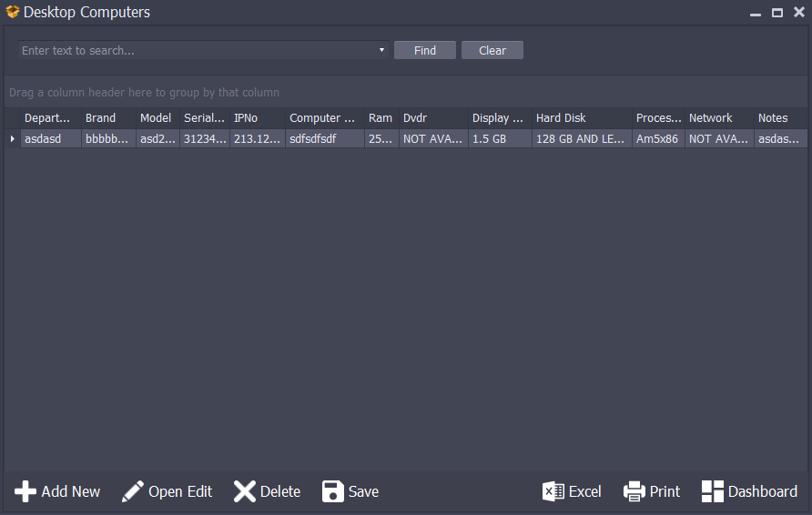Export the grid using the Excel icon

coord(553,491)
